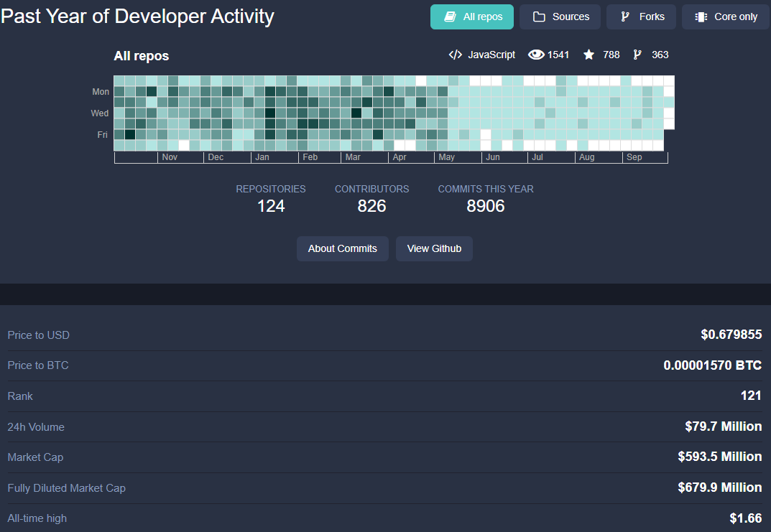
Task: Click the eye watchers icon
Action: [x=536, y=55]
